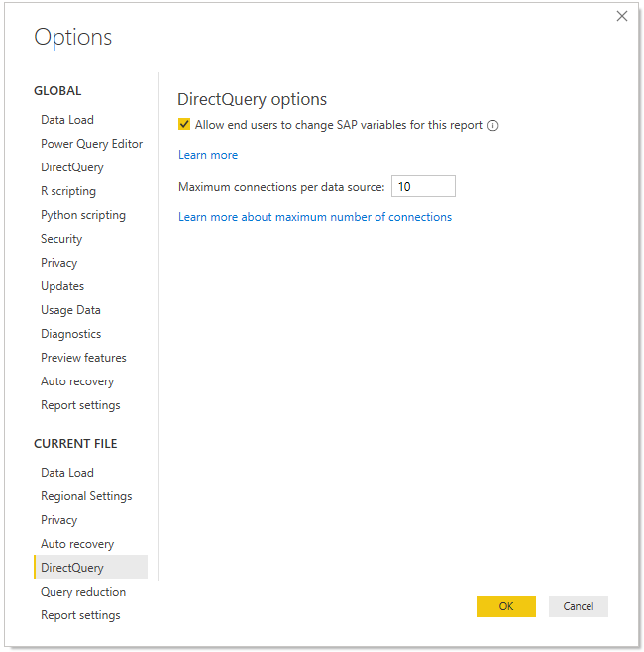Open Global DirectQuery options
This screenshot has width=644, height=652.
(72, 167)
